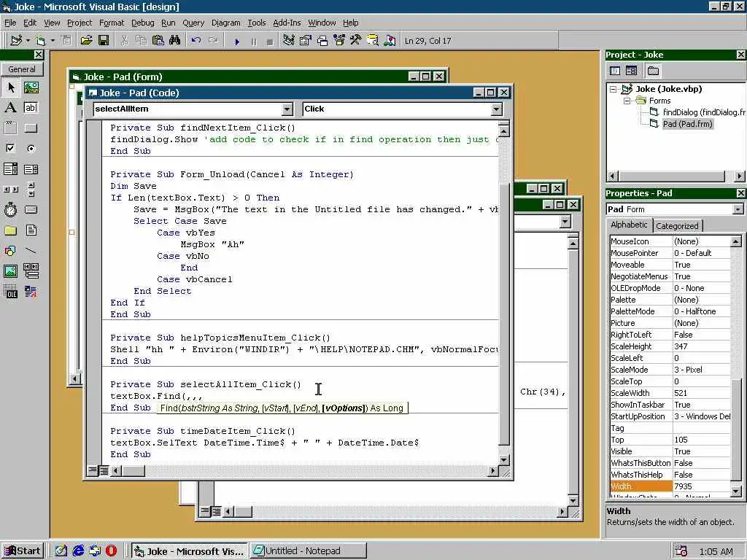Select the Image control in the toolbox
This screenshot has width=747, height=560.
(11, 271)
